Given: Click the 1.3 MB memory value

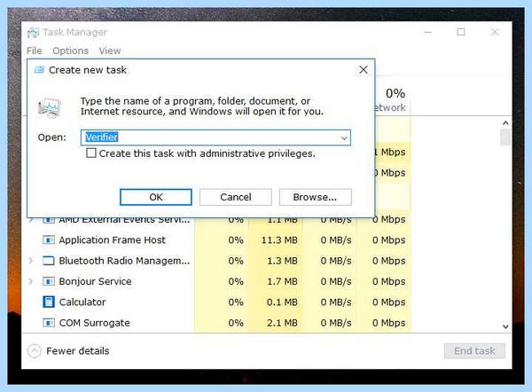Looking at the screenshot, I should (x=282, y=261).
